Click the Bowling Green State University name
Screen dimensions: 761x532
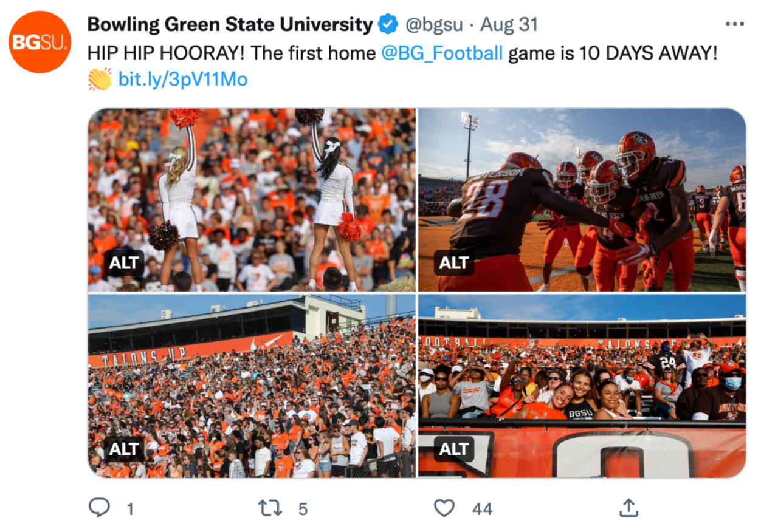(230, 25)
